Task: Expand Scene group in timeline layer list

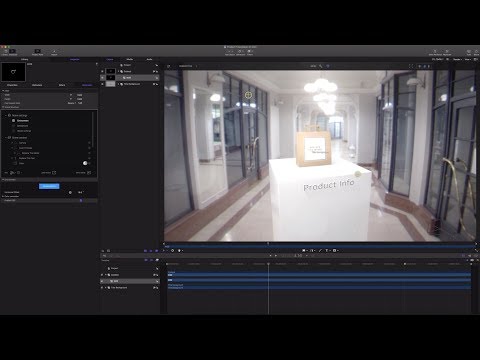Action: point(106,275)
